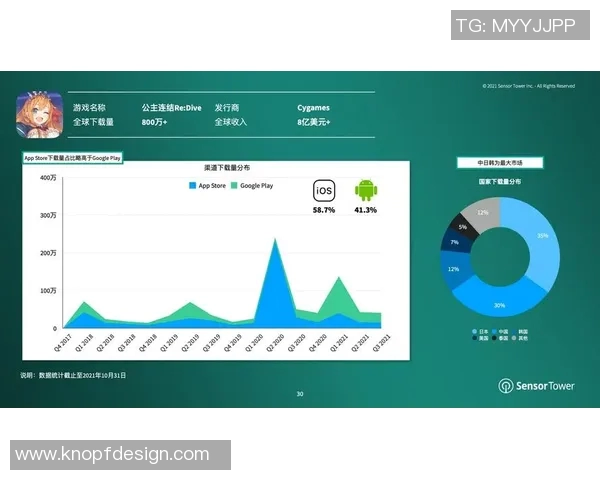Click the '国家下载量分布' donut chart title

[x=499, y=183]
